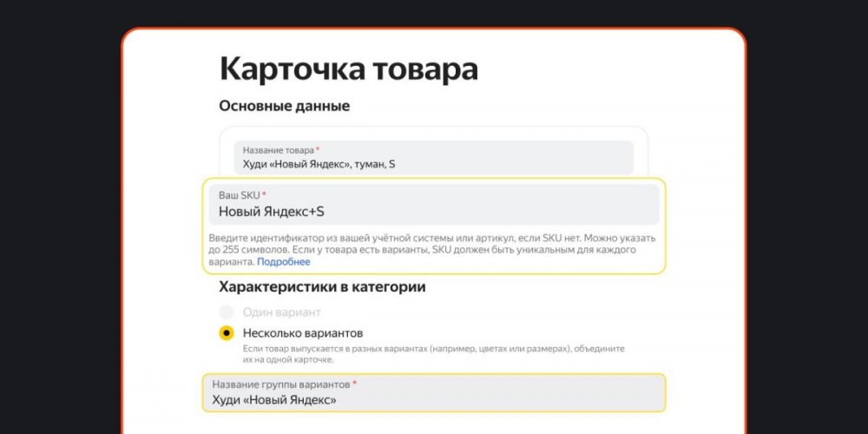This screenshot has height=434, width=868.
Task: Click the "Название группы вариантов" field label
Action: [281, 384]
